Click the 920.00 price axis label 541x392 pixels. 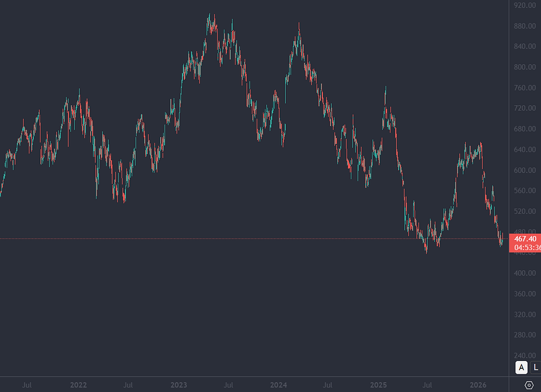[525, 6]
